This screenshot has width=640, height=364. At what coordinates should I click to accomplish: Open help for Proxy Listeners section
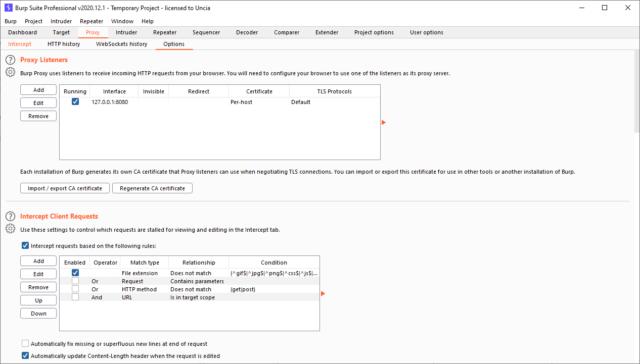point(10,60)
